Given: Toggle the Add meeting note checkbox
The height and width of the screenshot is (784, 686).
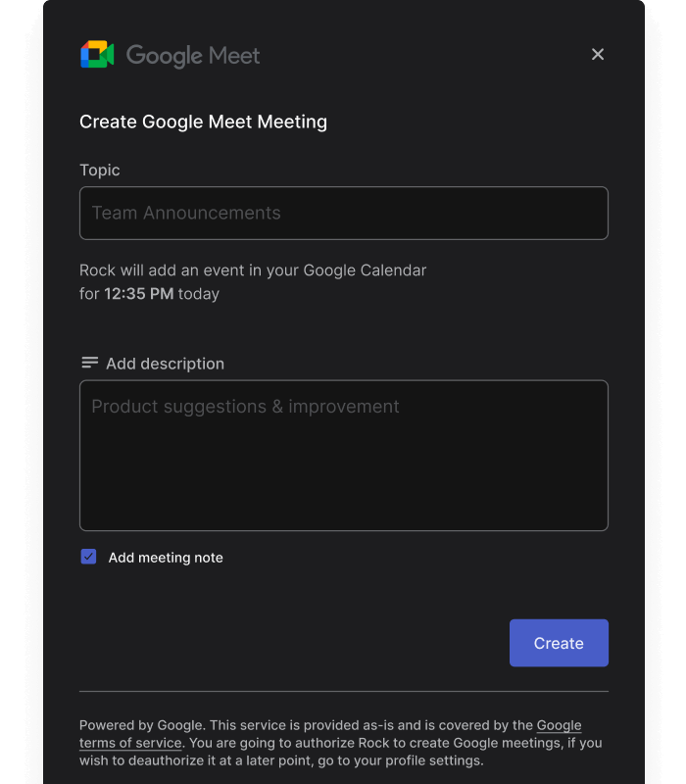Looking at the screenshot, I should (x=89, y=557).
